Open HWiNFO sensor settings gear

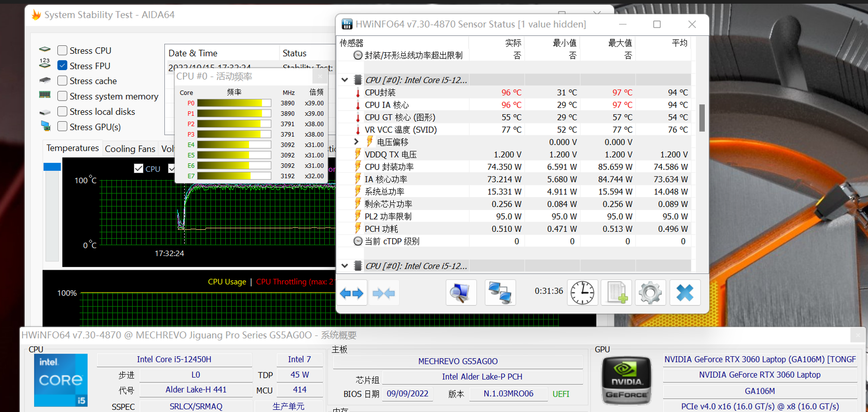650,292
